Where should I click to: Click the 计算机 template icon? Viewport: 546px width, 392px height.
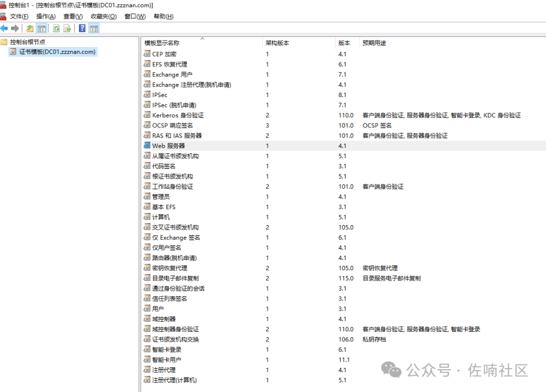pos(147,216)
